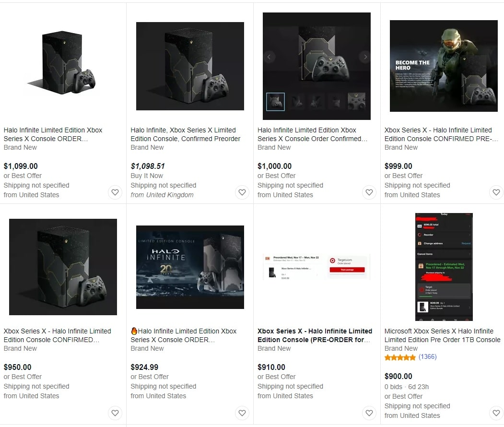
Task: Click the heart icon on the $1,098.51 listing
Action: point(242,192)
